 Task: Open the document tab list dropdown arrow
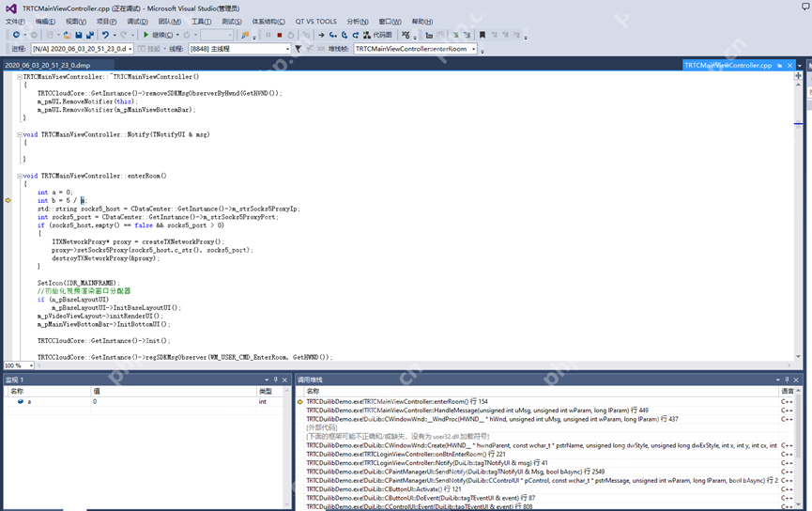tap(799, 66)
